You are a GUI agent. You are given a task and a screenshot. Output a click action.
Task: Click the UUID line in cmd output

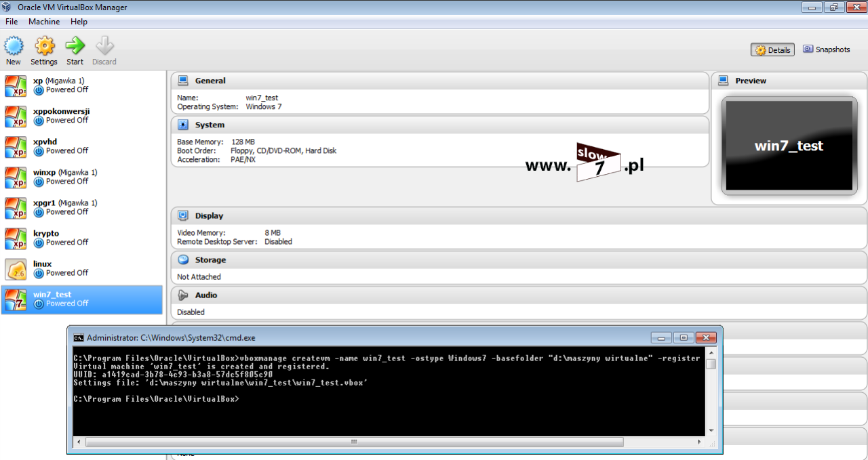(x=173, y=374)
